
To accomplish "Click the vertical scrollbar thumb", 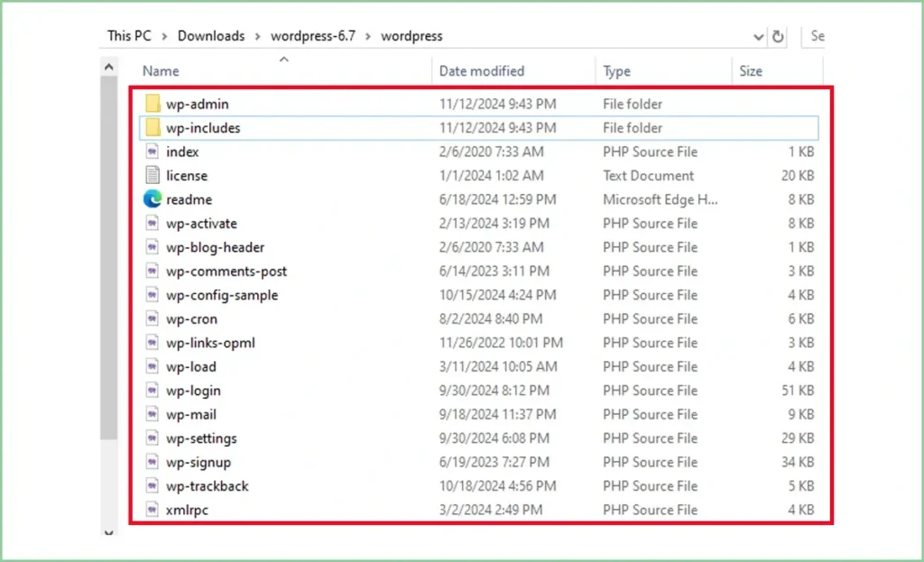I will click(109, 257).
